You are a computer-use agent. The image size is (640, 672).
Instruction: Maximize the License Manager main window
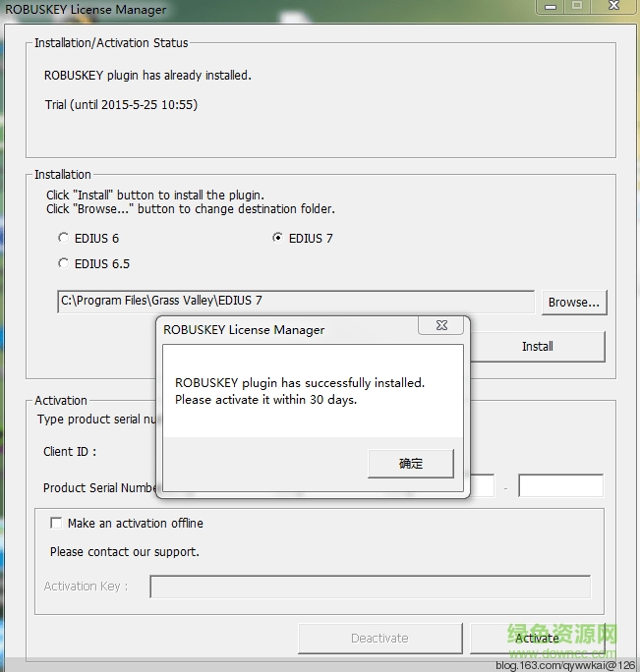[x=577, y=6]
